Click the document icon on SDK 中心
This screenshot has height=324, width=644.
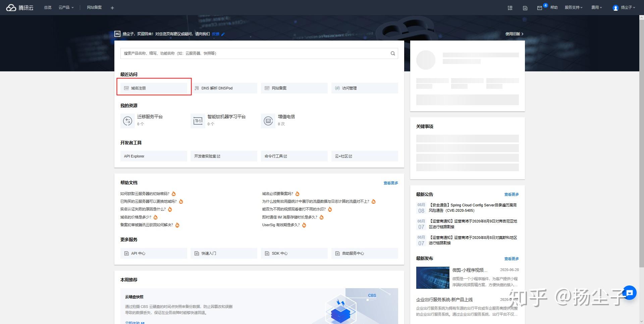tap(267, 254)
